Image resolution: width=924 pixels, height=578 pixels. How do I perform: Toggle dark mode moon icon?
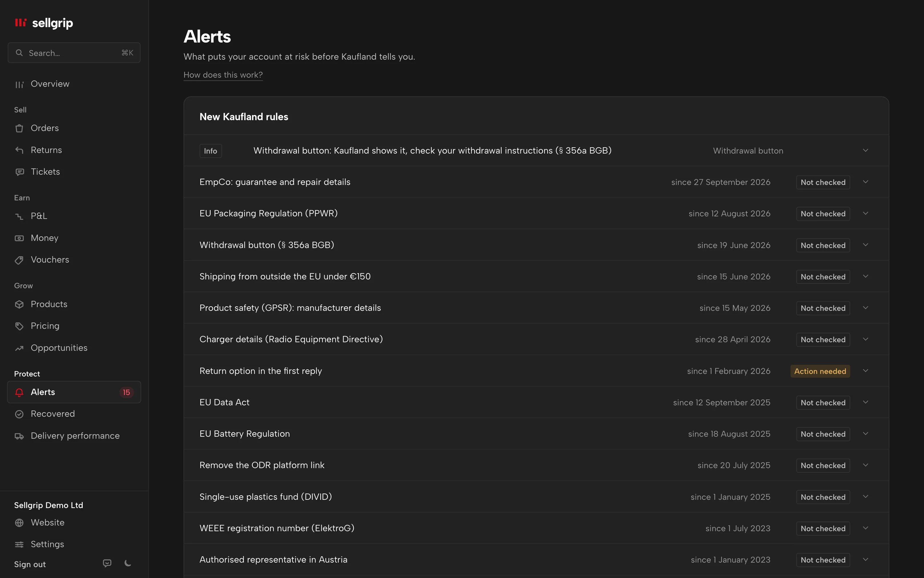(128, 563)
